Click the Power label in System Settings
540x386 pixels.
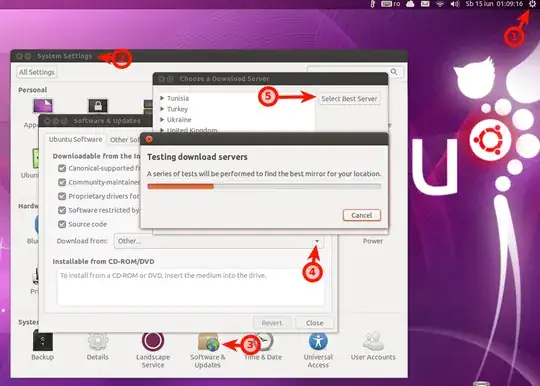(373, 241)
